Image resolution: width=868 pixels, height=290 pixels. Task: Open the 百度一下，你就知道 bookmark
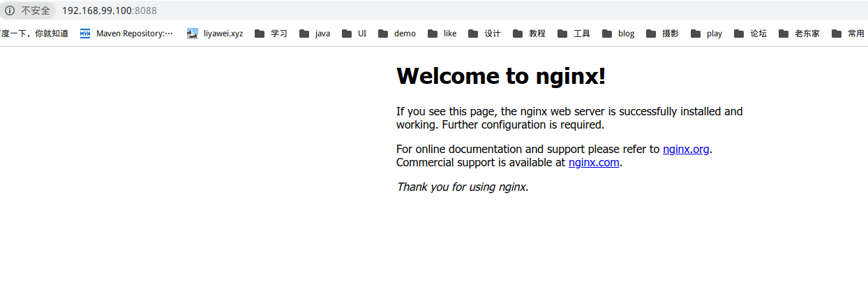point(34,33)
